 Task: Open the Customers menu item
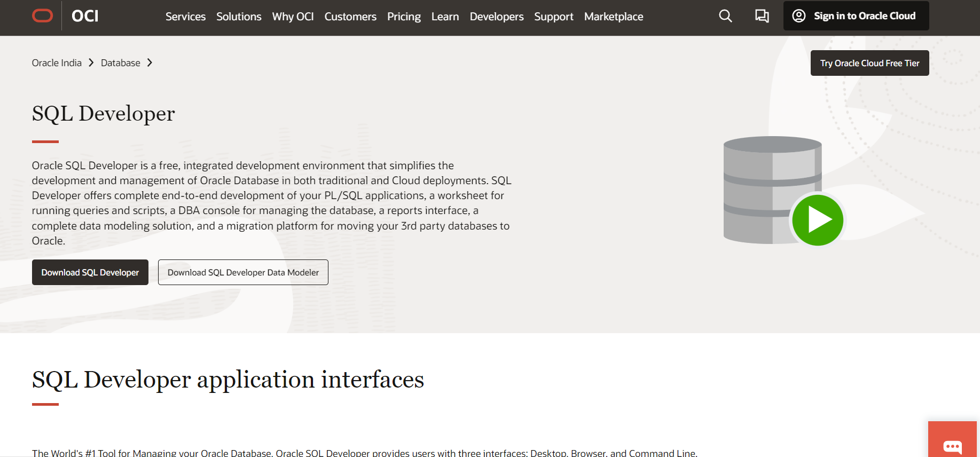[x=350, y=17]
